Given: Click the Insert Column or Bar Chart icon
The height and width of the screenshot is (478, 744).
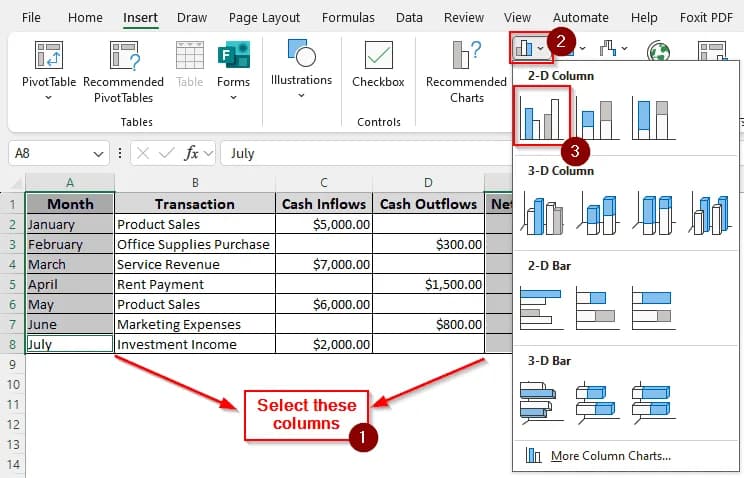Looking at the screenshot, I should coord(524,48).
